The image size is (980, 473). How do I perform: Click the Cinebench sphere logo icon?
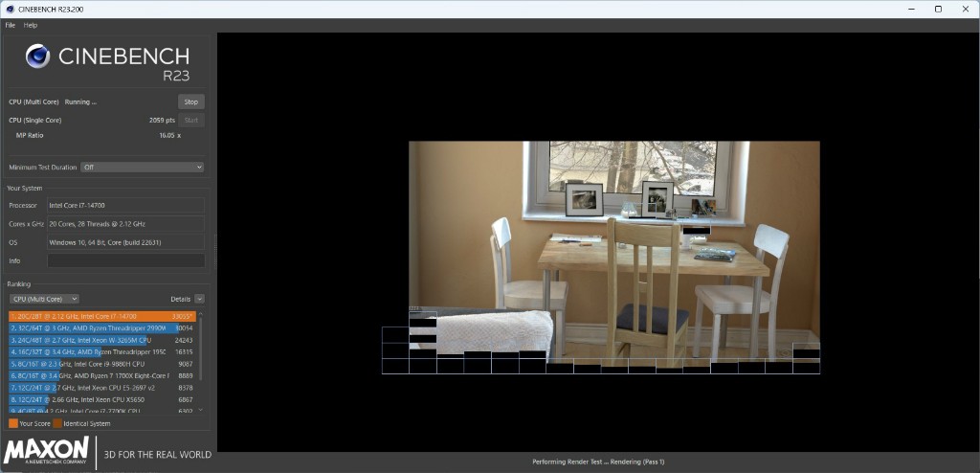pyautogui.click(x=38, y=56)
